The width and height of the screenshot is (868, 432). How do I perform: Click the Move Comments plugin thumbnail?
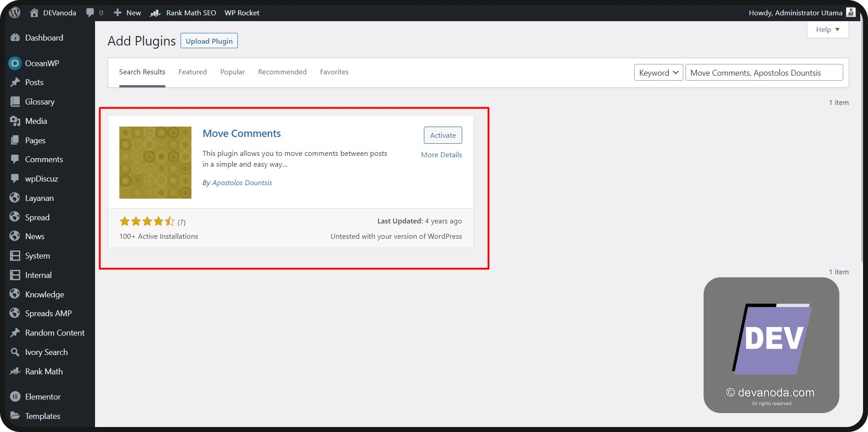click(x=155, y=163)
